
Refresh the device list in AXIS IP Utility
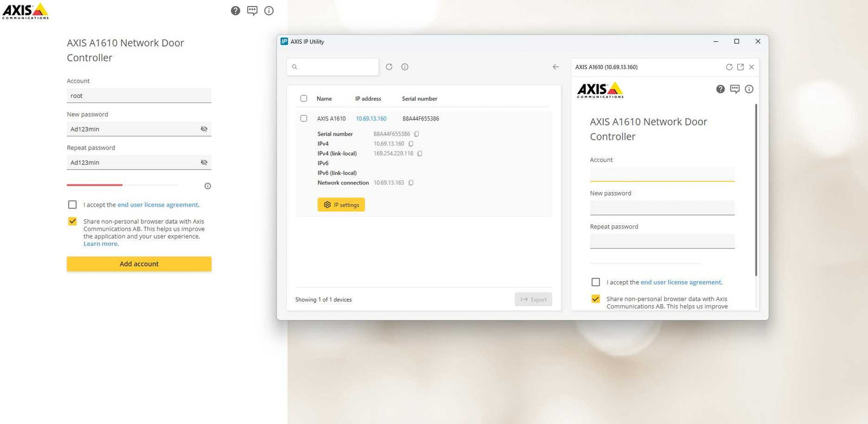point(389,67)
